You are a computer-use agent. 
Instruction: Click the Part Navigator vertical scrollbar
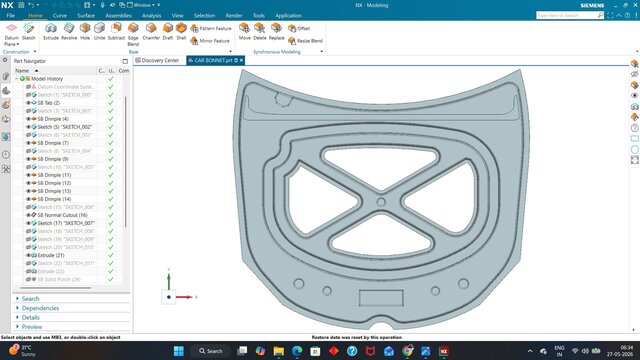[126, 162]
